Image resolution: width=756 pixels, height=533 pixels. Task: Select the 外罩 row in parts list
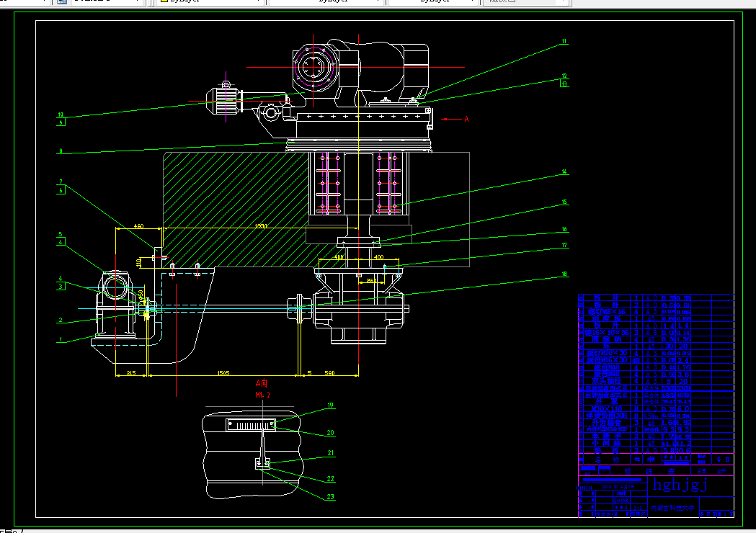click(656, 402)
